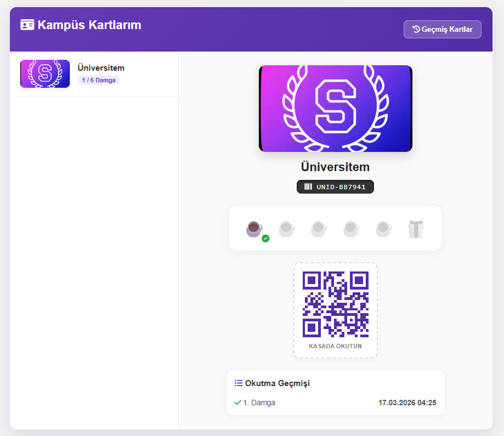Click the large purple Üniversitem card image
The image size is (504, 436).
coord(335,108)
